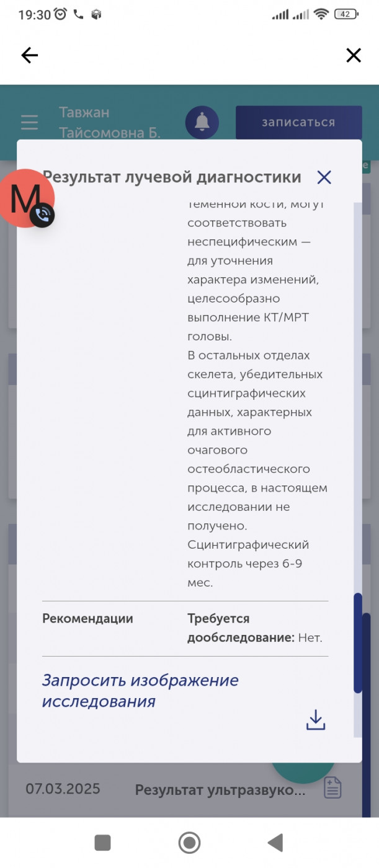Tap the back arrow icon
379x868 pixels.
[29, 56]
